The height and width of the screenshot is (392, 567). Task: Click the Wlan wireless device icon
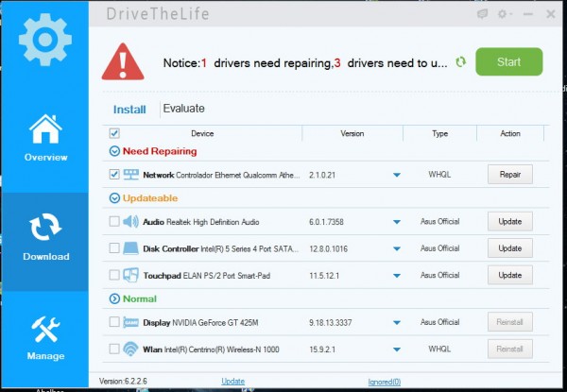130,349
